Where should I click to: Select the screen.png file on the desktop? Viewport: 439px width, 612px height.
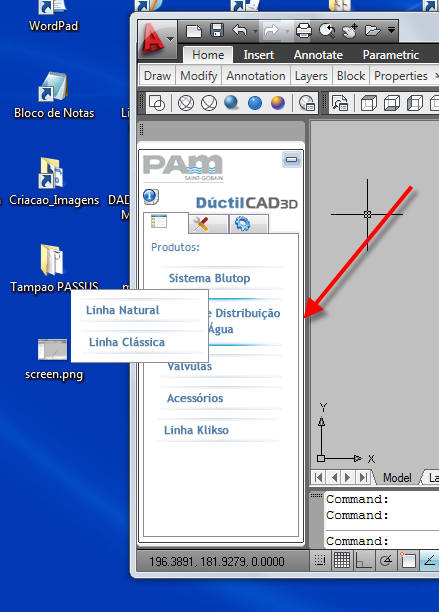(54, 359)
